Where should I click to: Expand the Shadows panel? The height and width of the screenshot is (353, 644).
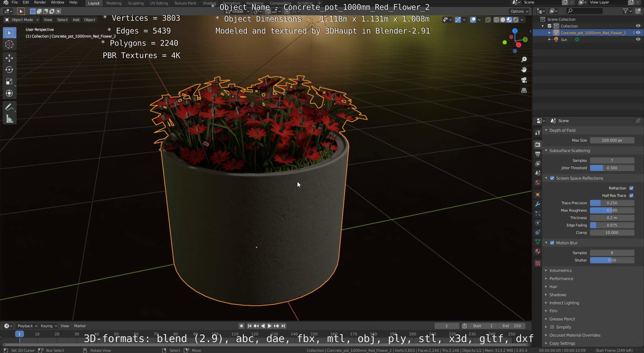(x=557, y=295)
